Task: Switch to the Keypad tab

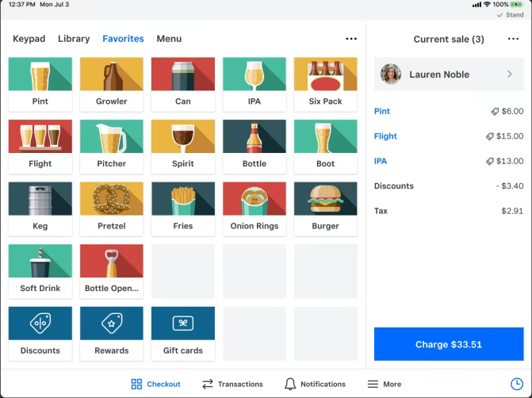Action: [x=29, y=39]
